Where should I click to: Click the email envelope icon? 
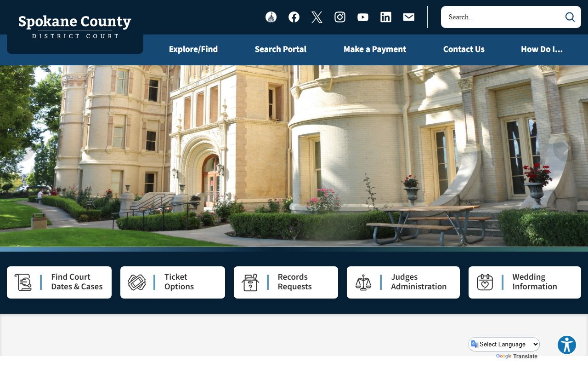point(409,17)
